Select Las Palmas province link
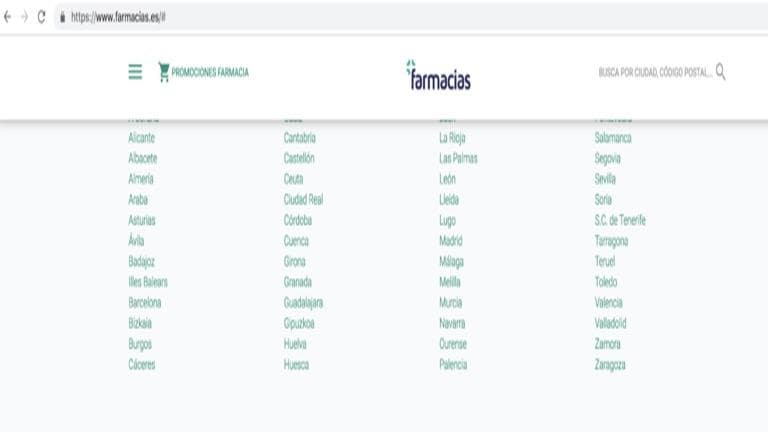This screenshot has height=432, width=768. tap(458, 158)
